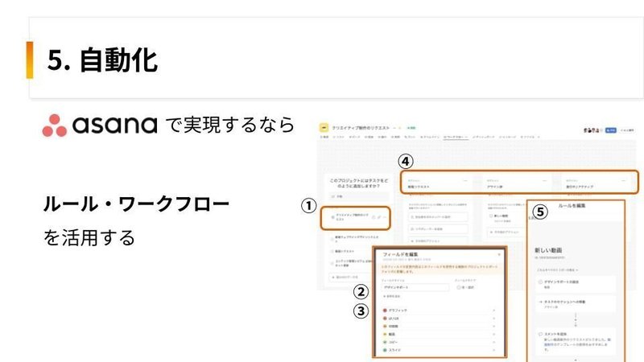The image size is (644, 362).
Task: Open more options on the デザイン中 section card
Action: [x=544, y=180]
